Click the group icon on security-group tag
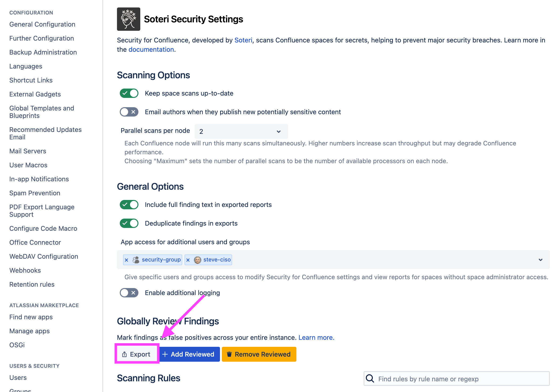Viewport: 559px width, 392px height. point(136,260)
